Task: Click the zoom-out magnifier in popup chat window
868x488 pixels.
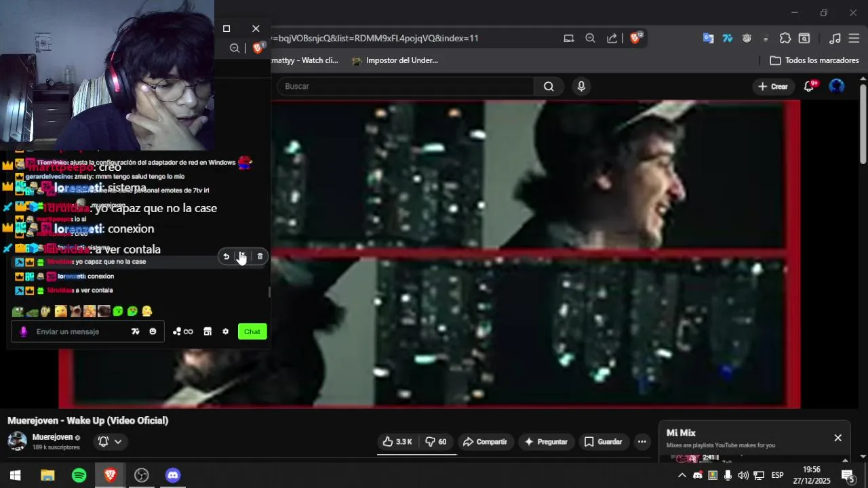Action: pyautogui.click(x=235, y=48)
